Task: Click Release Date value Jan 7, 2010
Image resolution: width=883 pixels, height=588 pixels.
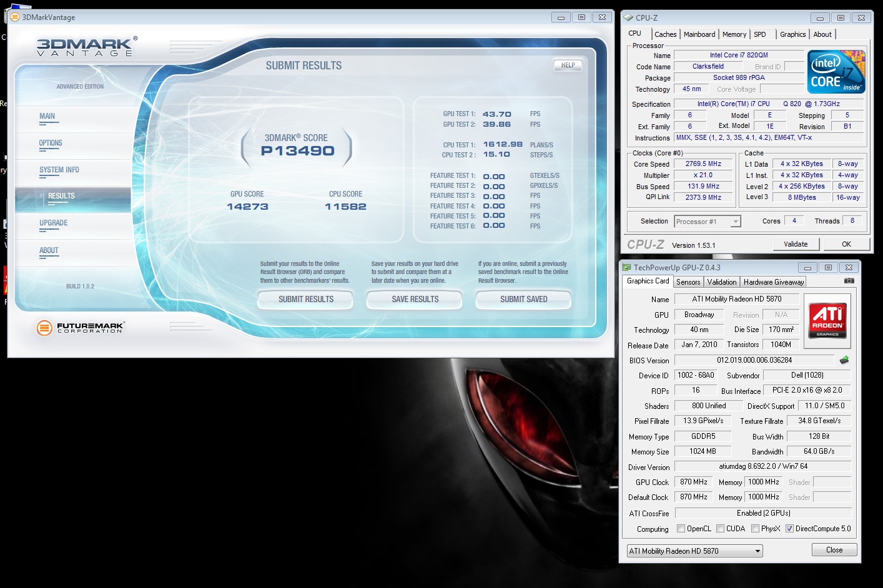Action: [699, 345]
